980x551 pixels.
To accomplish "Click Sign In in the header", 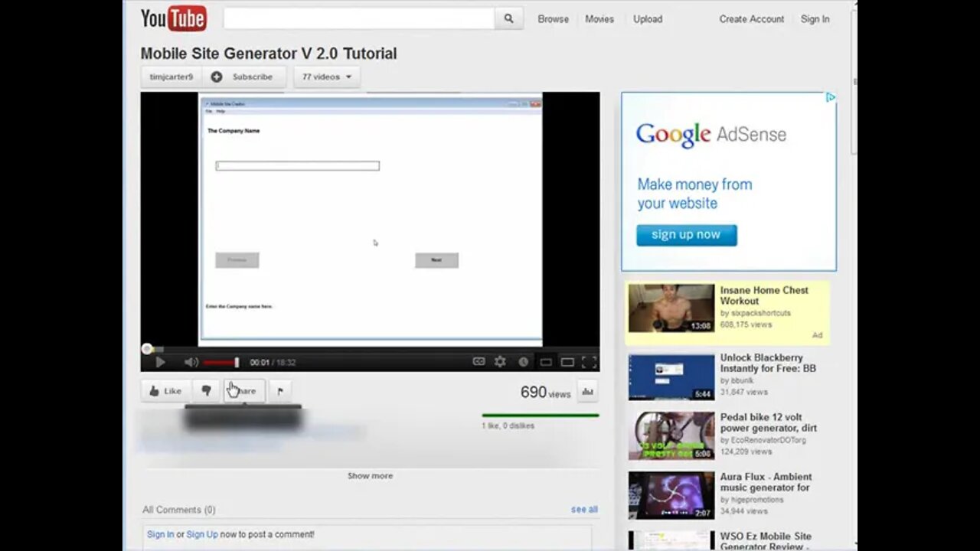I will click(x=815, y=19).
